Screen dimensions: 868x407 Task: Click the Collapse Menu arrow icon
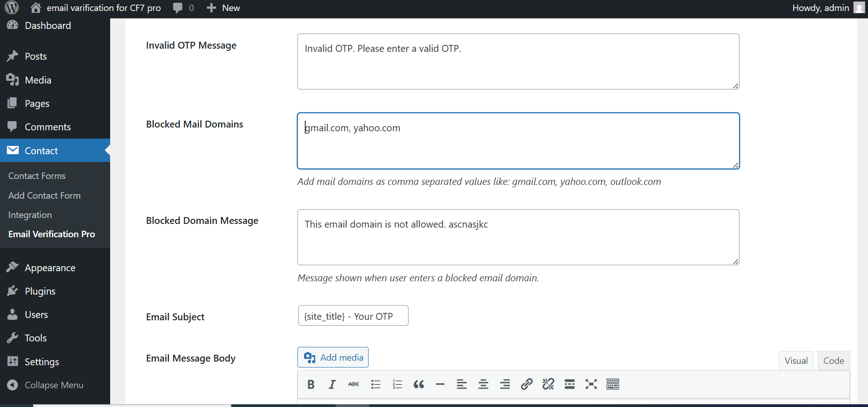pyautogui.click(x=12, y=385)
